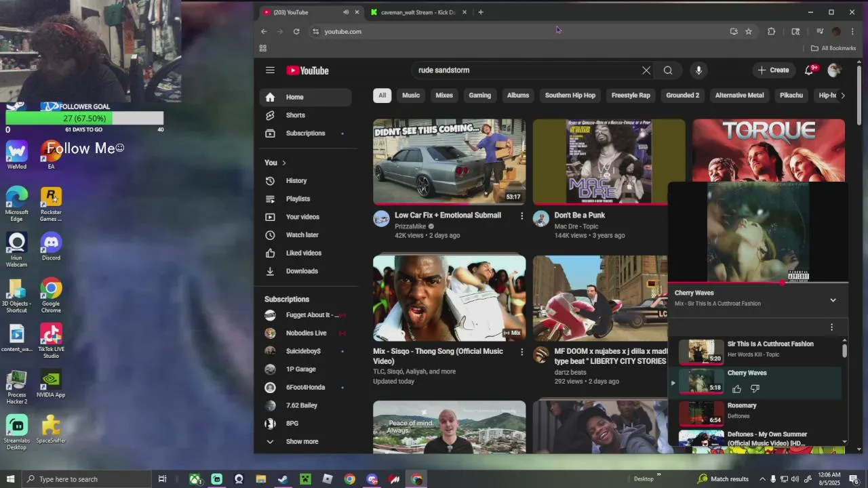Open a new Chrome tab
This screenshot has width=868, height=488.
point(481,12)
